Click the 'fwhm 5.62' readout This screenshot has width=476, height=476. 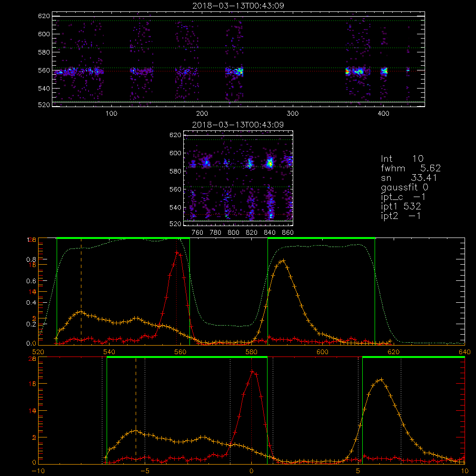click(x=411, y=168)
